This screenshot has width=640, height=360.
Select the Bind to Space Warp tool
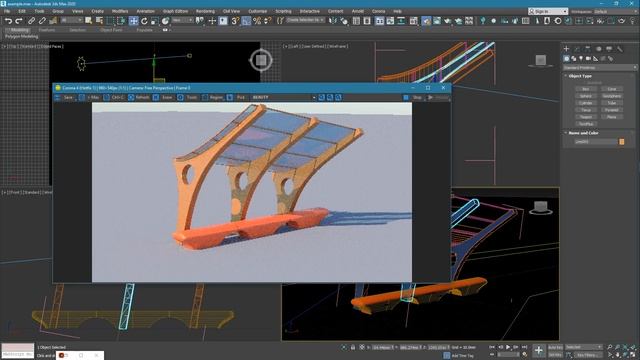pos(53,21)
